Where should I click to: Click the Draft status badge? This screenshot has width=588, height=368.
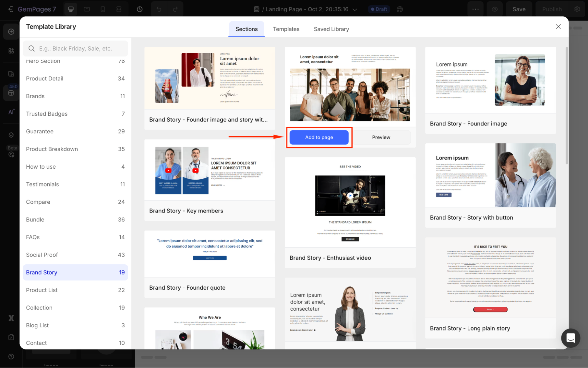(x=379, y=9)
